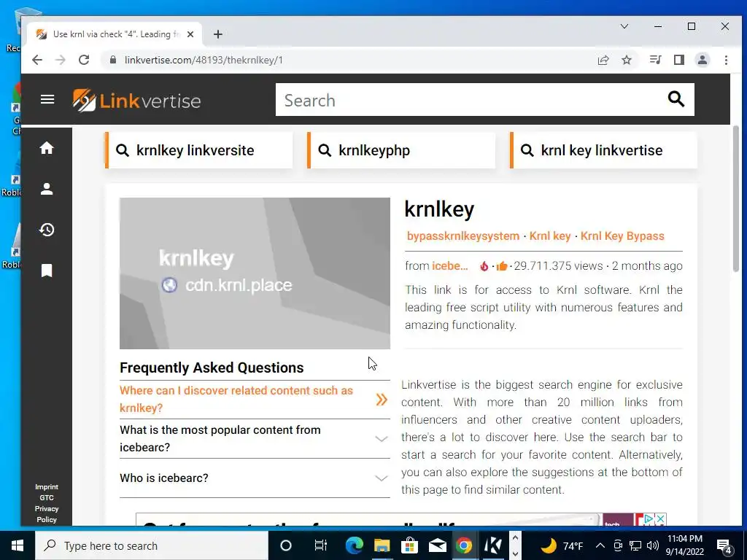Open the GTC link
The width and height of the screenshot is (747, 560).
[x=47, y=497]
